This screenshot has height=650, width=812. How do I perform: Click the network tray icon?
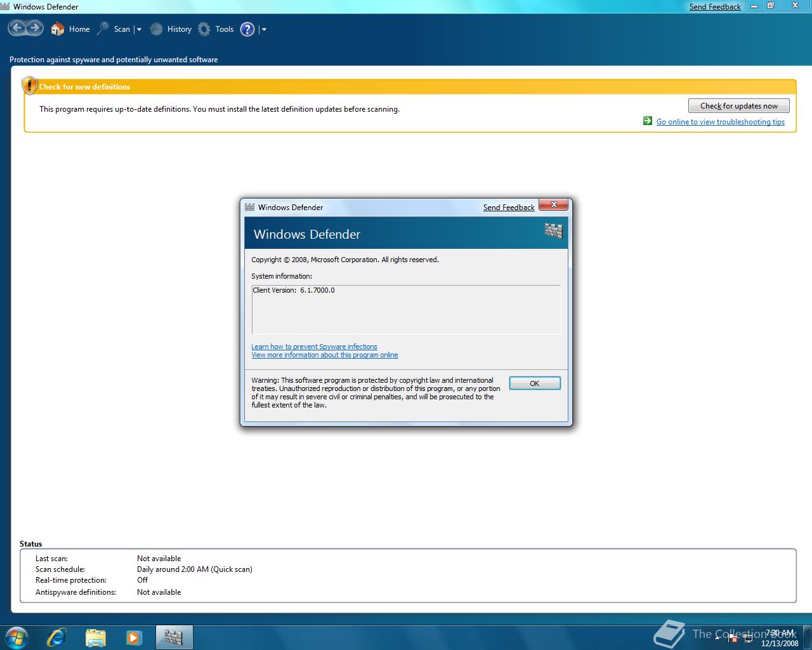pos(748,637)
